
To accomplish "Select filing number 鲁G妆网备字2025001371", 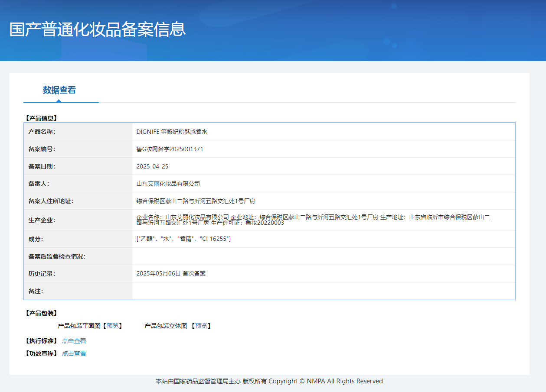I will 170,149.
